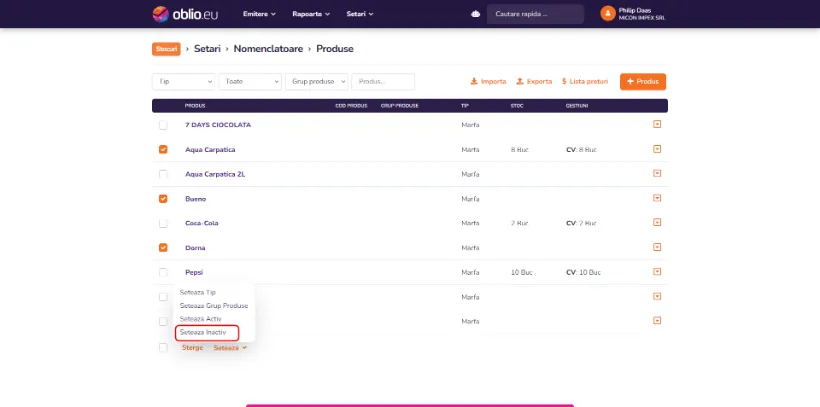Viewport: 820px width, 407px height.
Task: Open the Dorna product
Action: tap(195, 248)
